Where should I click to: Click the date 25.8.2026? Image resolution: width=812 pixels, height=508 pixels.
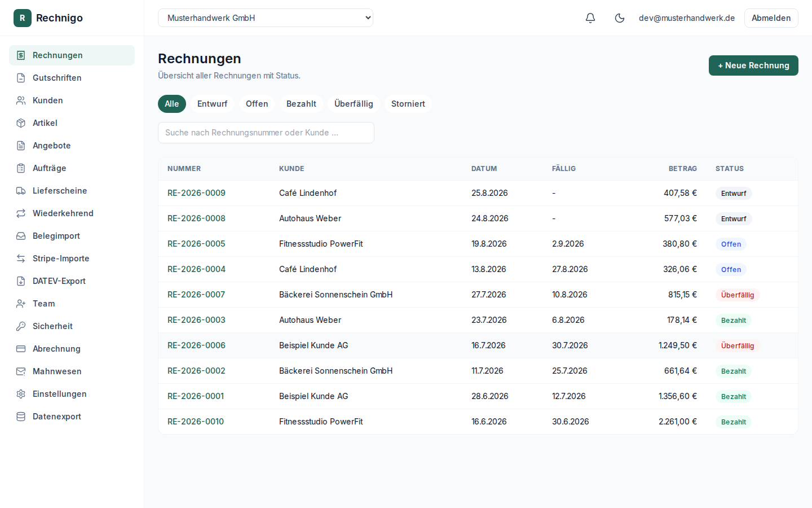[x=489, y=193]
